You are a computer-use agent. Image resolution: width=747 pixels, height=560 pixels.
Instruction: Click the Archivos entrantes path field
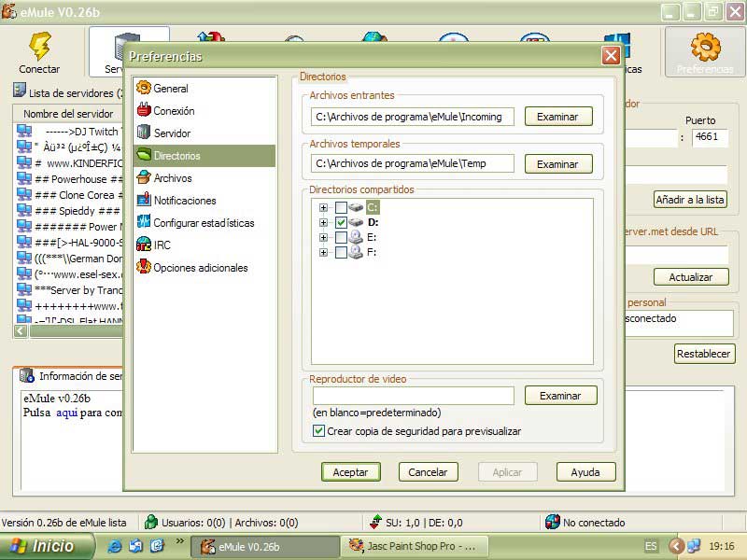[x=413, y=117]
